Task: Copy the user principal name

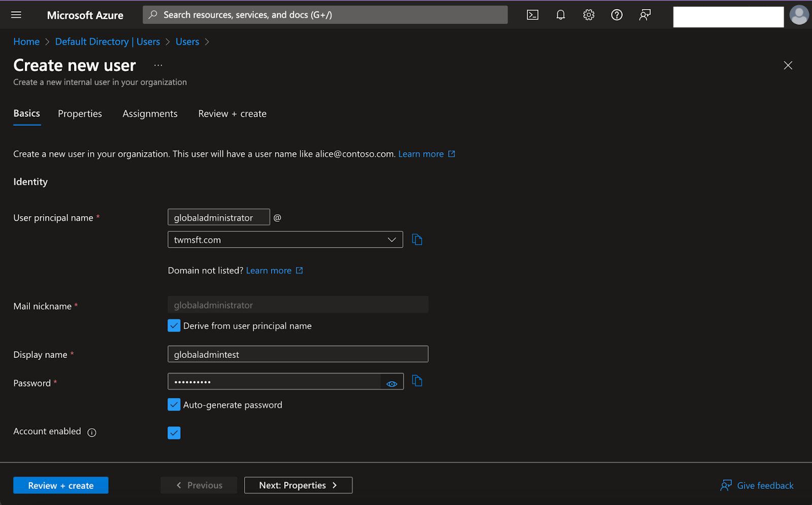Action: point(417,240)
